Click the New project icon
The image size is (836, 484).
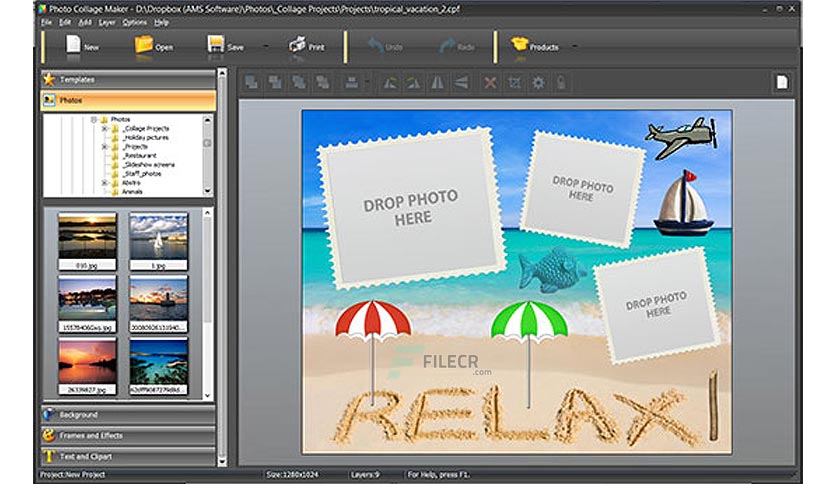pyautogui.click(x=73, y=45)
